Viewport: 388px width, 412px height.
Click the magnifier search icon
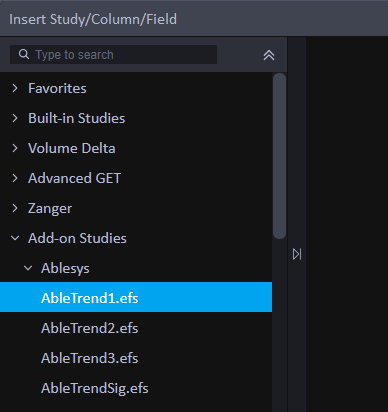tap(24, 54)
